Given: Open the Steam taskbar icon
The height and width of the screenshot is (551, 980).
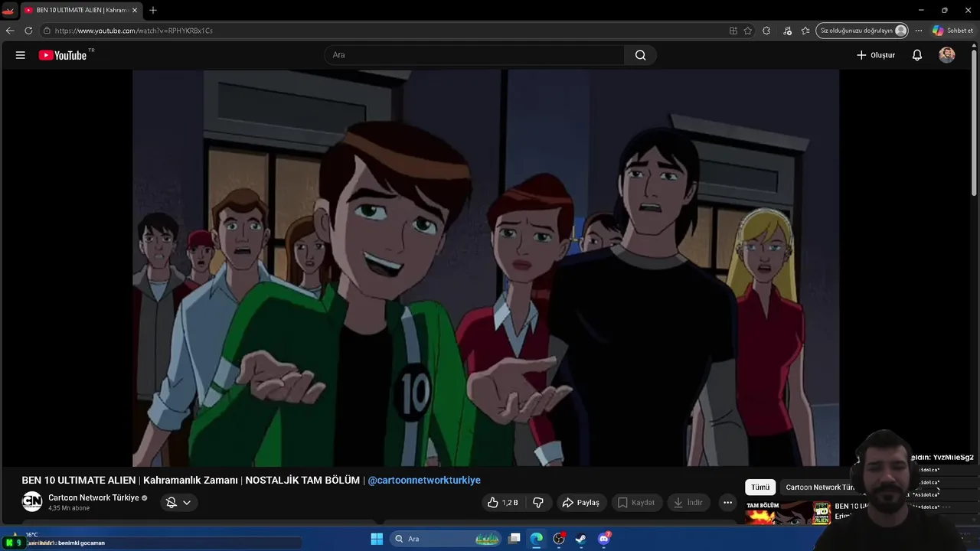Looking at the screenshot, I should point(581,539).
